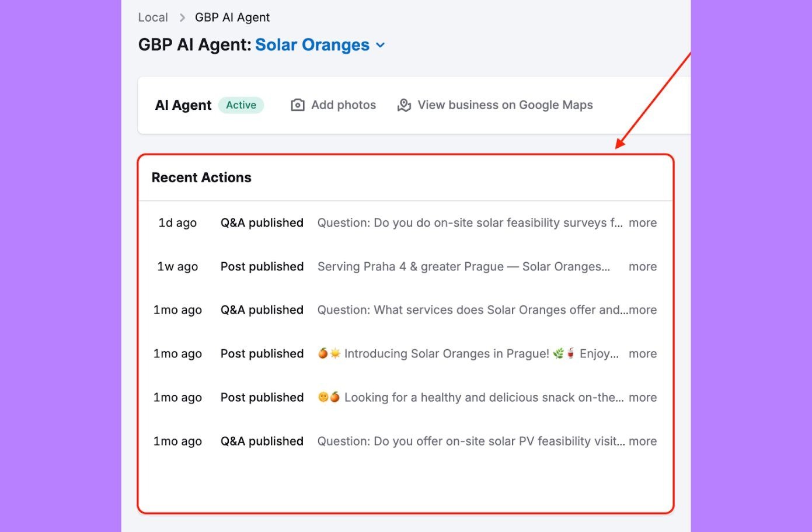Click the orange and sun emoji in Introducing post
The width and height of the screenshot is (812, 532).
click(329, 353)
